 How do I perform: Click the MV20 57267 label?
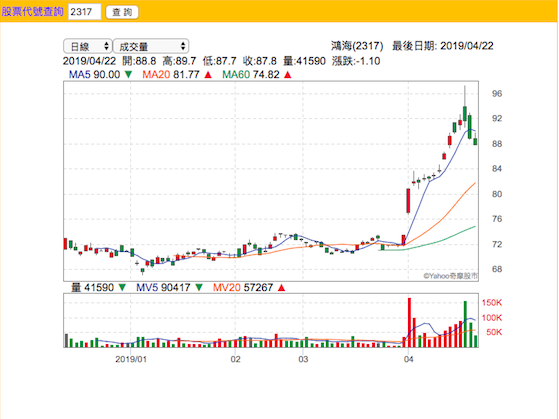click(243, 287)
